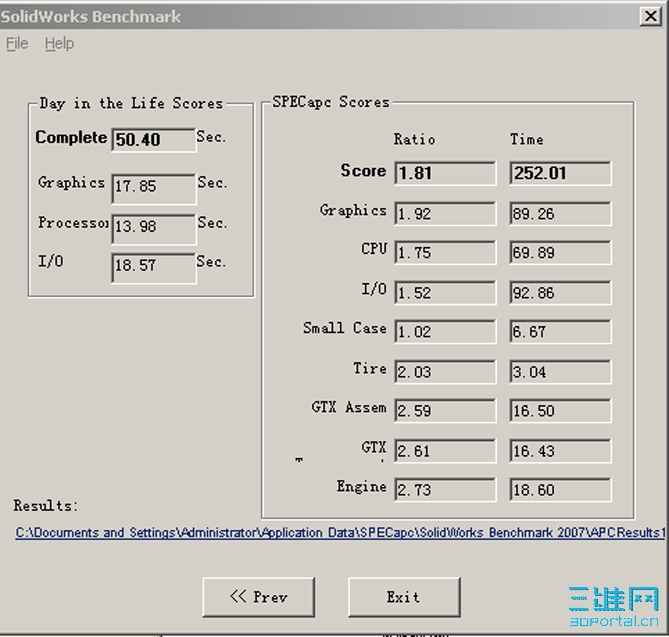Click the Engine time field 18.60

point(560,489)
